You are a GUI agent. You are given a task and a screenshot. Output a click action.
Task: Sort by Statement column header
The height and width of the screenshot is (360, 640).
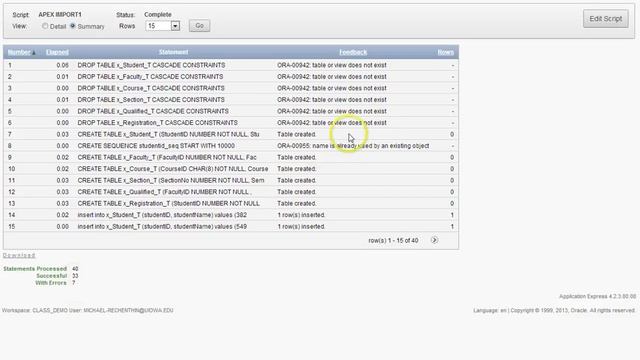point(173,52)
